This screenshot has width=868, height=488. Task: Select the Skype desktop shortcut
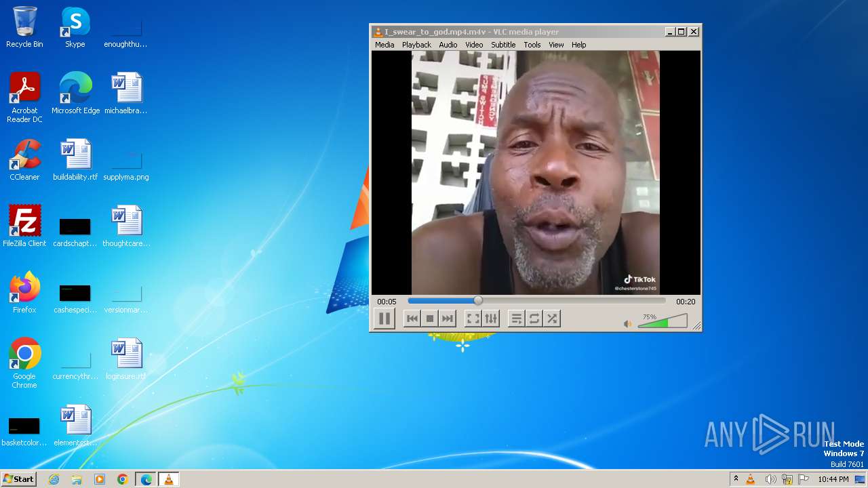pos(75,28)
